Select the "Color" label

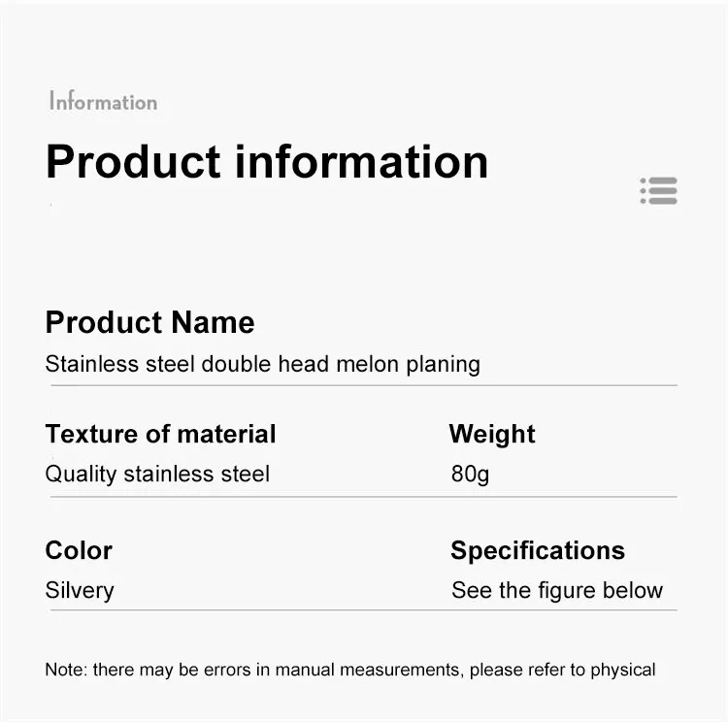pyautogui.click(x=79, y=550)
